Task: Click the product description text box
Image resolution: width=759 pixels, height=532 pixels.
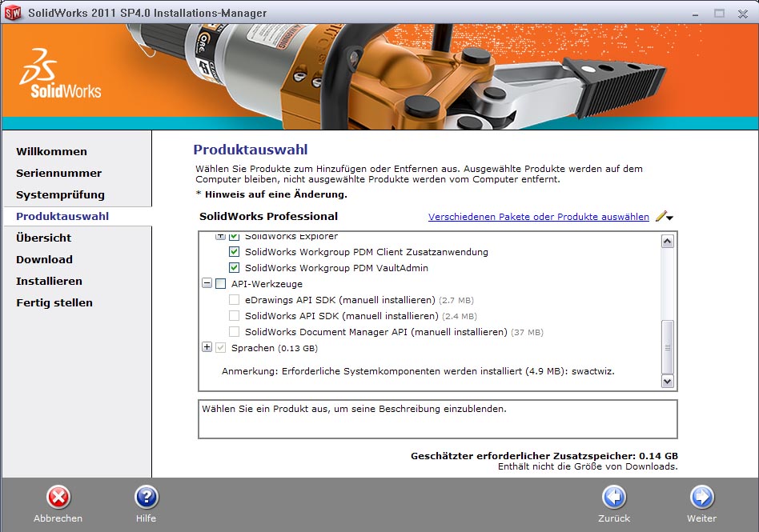Action: 438,419
